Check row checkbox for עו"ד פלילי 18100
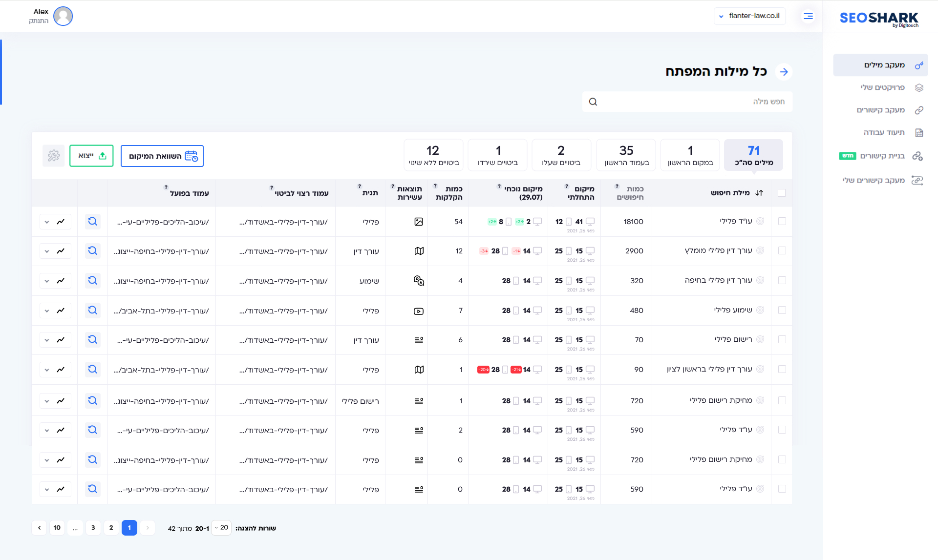 (782, 221)
